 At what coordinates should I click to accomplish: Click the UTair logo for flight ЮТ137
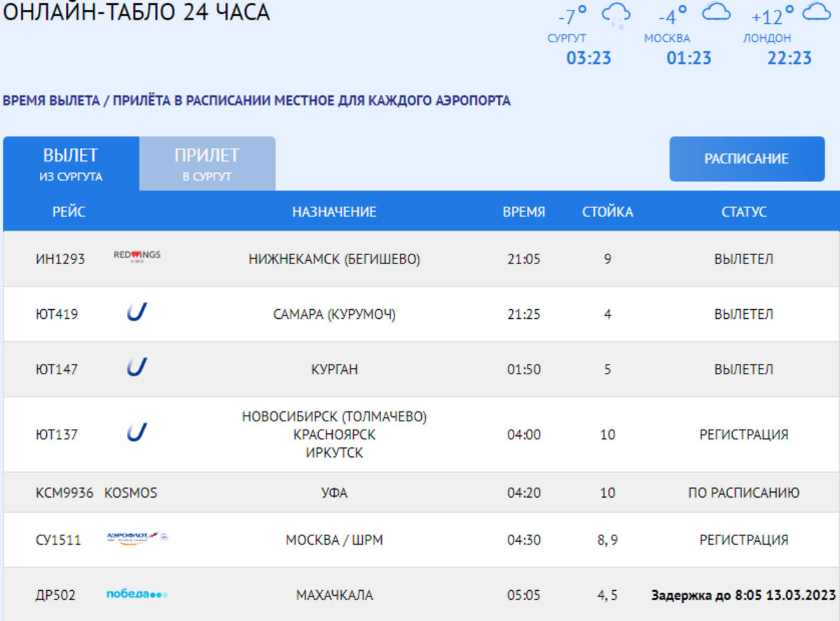137,433
